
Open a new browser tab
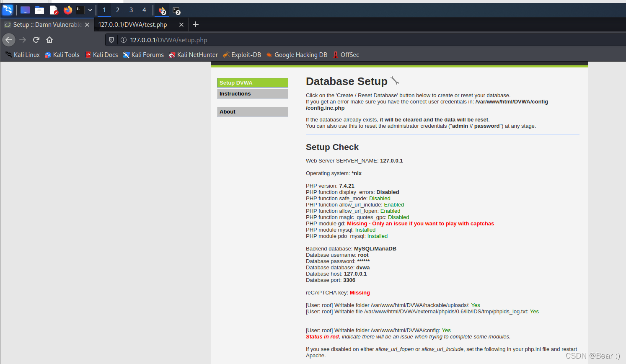point(196,24)
